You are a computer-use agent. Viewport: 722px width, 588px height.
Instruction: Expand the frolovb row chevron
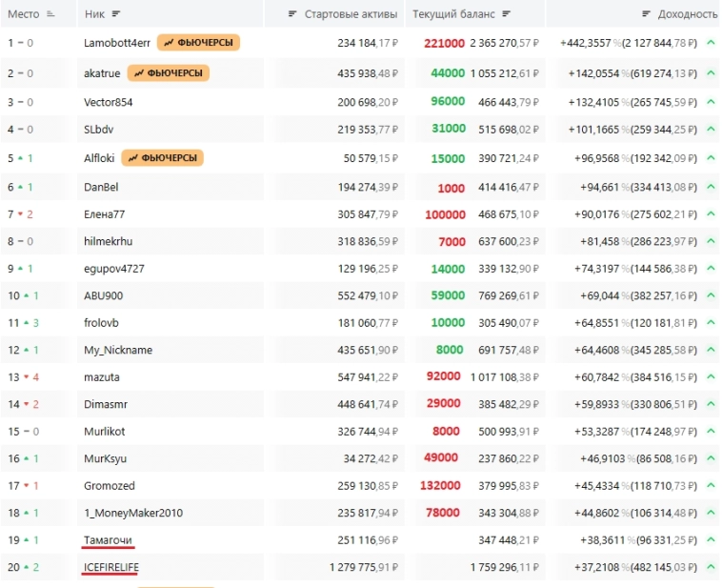[711, 322]
